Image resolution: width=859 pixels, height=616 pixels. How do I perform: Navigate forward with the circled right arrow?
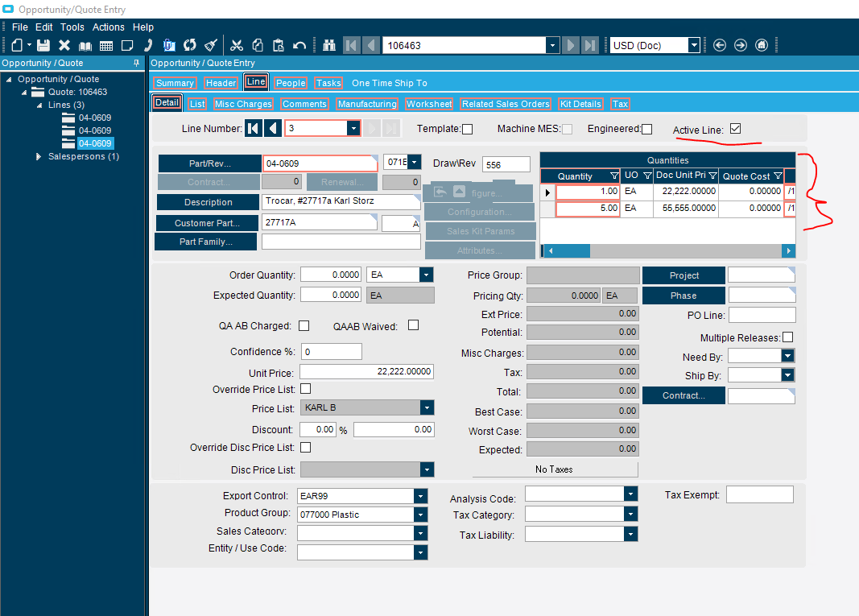tap(741, 45)
